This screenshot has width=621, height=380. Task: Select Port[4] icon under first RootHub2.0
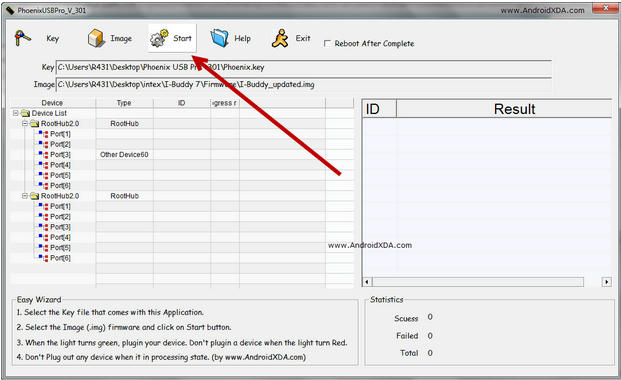pyautogui.click(x=44, y=165)
